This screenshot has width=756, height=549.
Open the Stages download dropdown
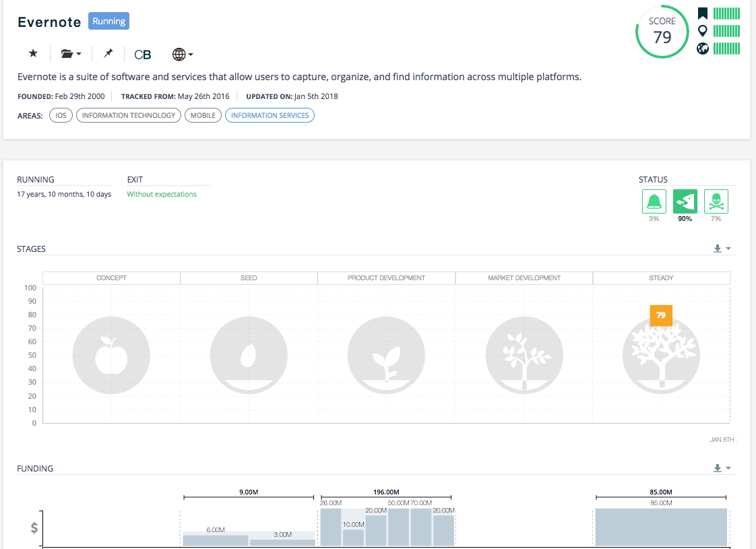click(722, 249)
